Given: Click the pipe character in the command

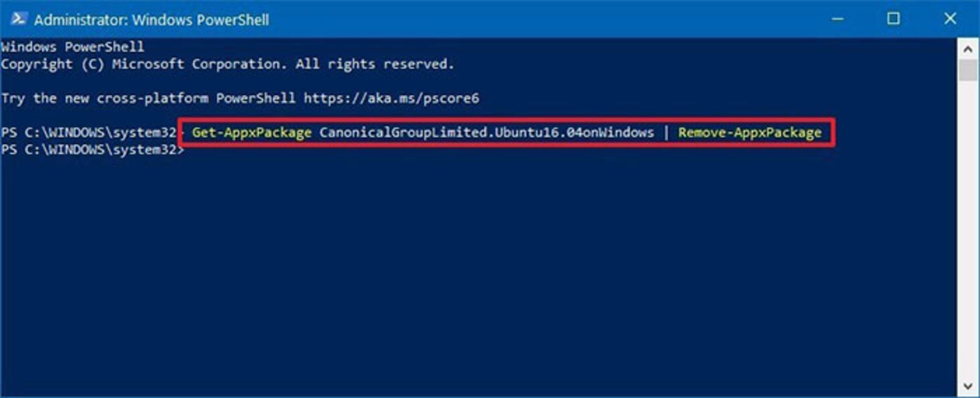Looking at the screenshot, I should 666,133.
